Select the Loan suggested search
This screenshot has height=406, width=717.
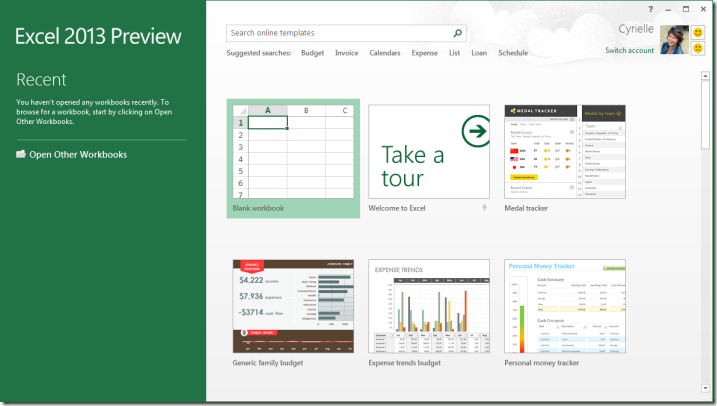click(479, 52)
